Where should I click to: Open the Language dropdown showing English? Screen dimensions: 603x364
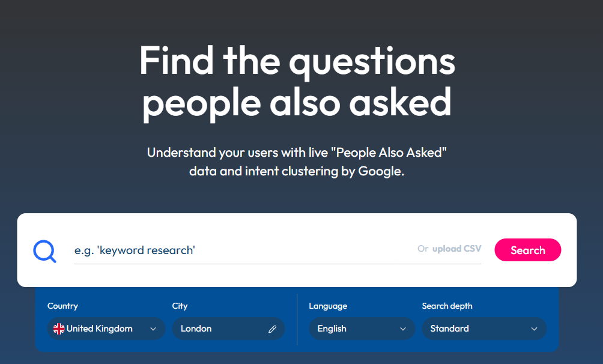pos(362,329)
